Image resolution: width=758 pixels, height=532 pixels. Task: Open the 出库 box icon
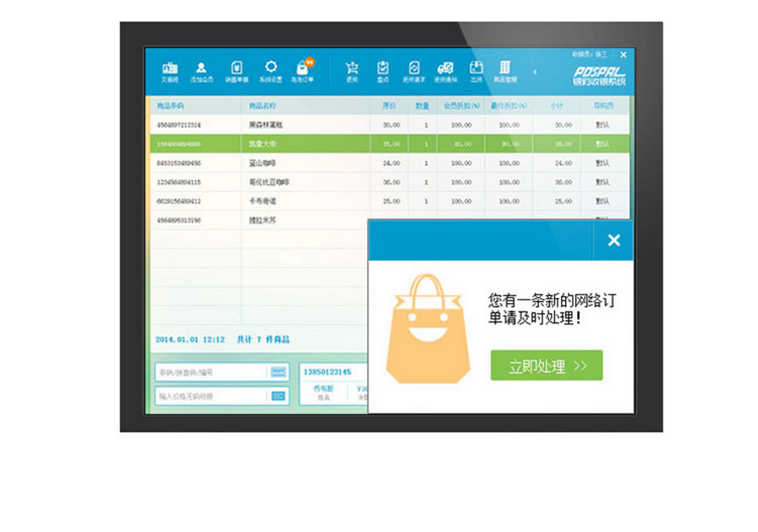(x=476, y=71)
